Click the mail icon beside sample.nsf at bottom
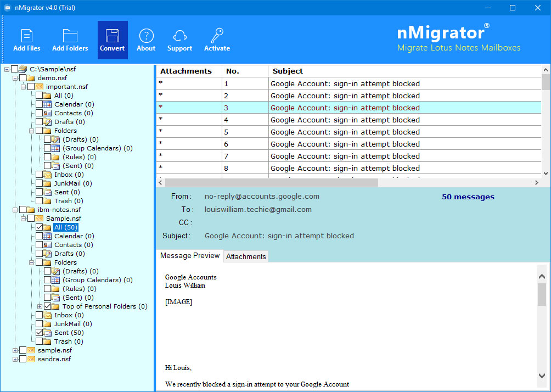This screenshot has height=392, width=551. click(x=31, y=350)
